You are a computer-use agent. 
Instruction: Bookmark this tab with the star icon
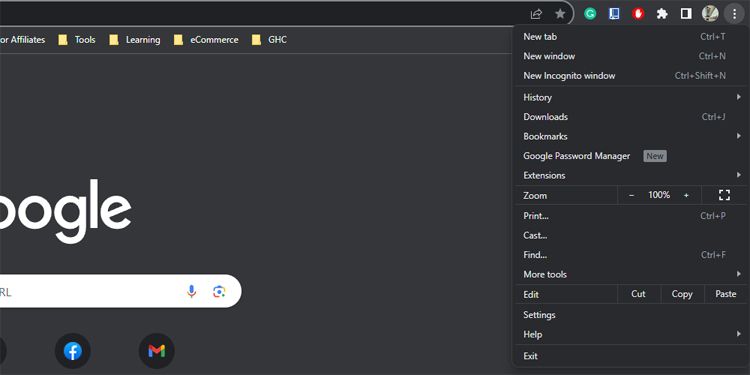point(560,14)
